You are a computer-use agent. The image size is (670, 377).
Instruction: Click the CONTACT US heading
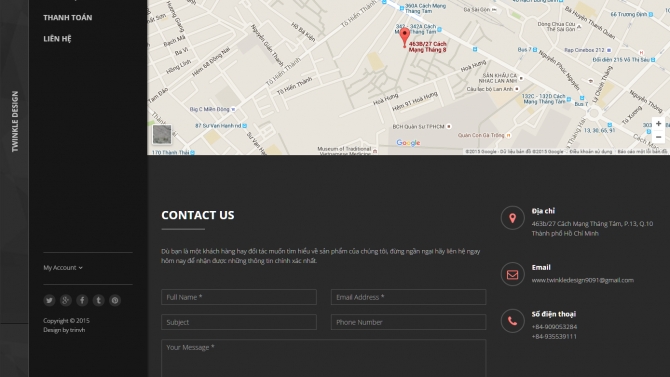[198, 215]
